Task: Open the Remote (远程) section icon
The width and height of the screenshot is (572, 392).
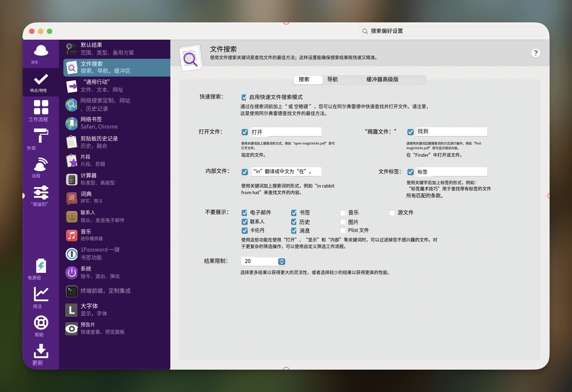Action: pyautogui.click(x=41, y=164)
